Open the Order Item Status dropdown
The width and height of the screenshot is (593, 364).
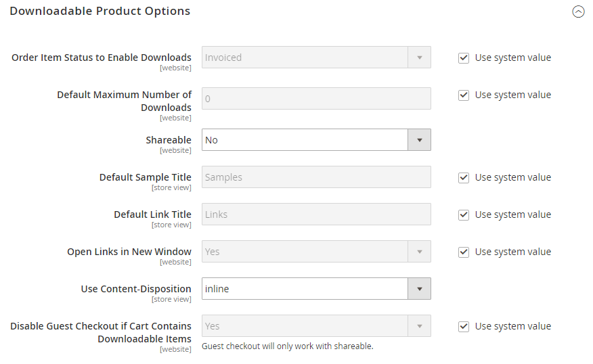point(316,58)
